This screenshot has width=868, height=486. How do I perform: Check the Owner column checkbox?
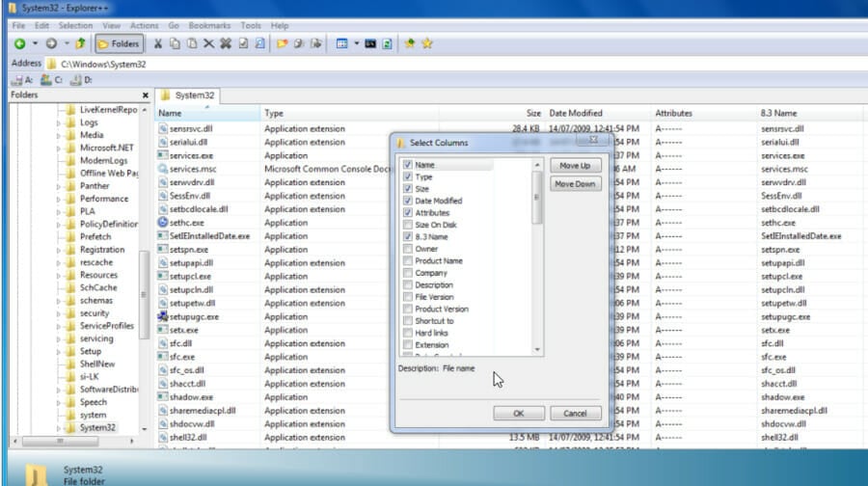[x=408, y=249]
